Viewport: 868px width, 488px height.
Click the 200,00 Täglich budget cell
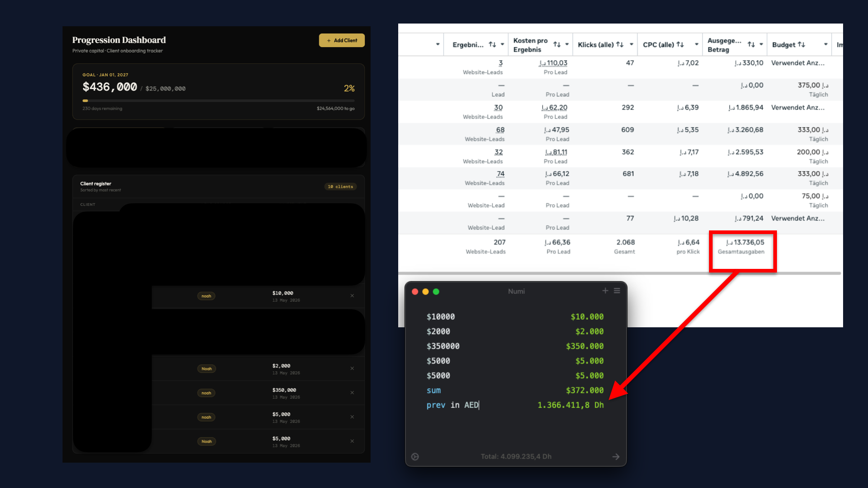click(812, 156)
